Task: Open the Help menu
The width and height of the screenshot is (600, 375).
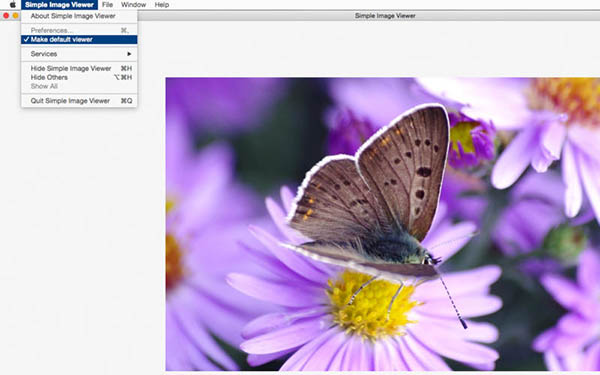Action: [x=161, y=5]
